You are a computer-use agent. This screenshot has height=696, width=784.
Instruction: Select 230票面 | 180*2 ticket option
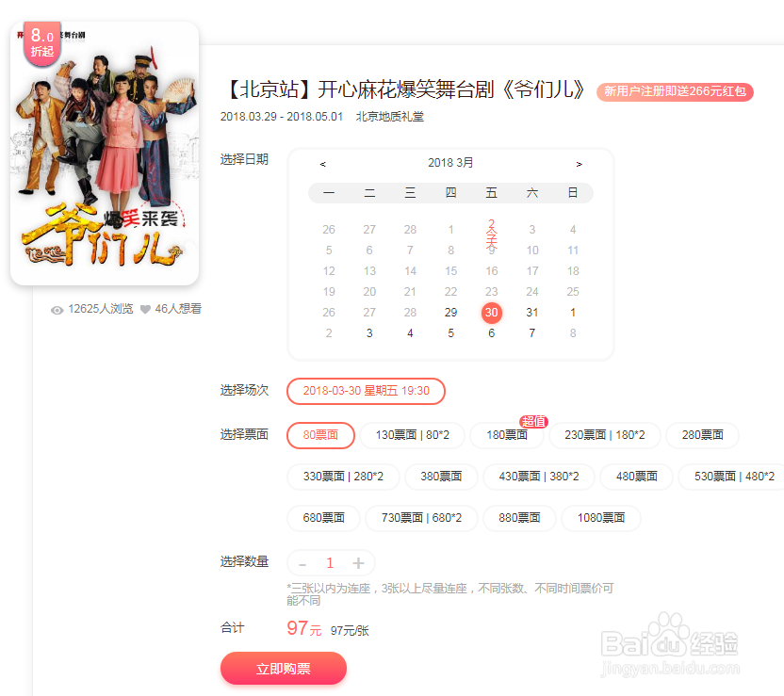[605, 435]
